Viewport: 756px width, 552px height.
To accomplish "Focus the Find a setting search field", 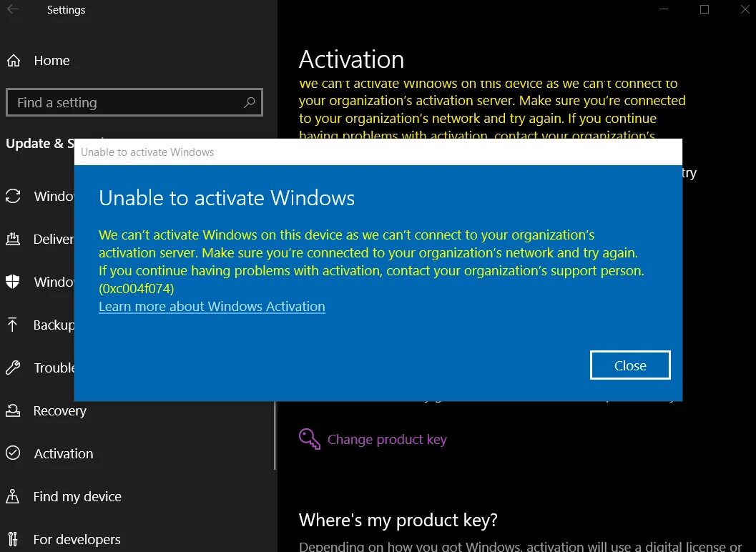I will (x=134, y=102).
